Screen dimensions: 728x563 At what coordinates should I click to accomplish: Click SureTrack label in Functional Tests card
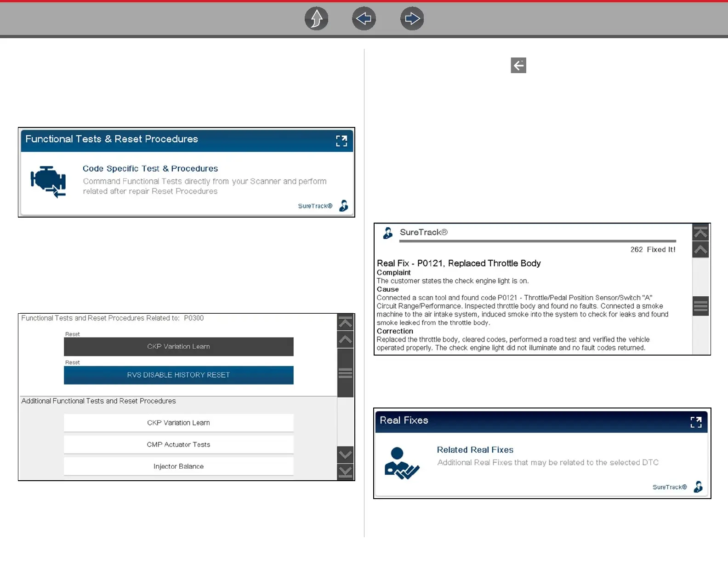tap(315, 206)
